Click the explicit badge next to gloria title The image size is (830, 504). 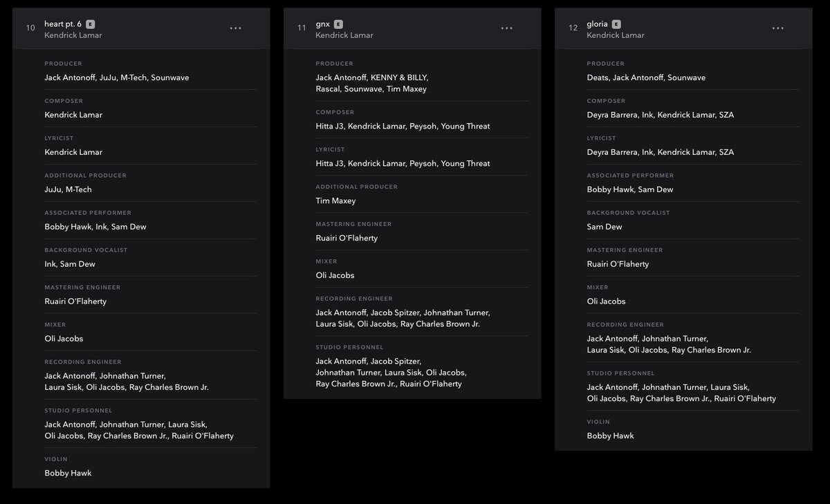click(x=616, y=24)
